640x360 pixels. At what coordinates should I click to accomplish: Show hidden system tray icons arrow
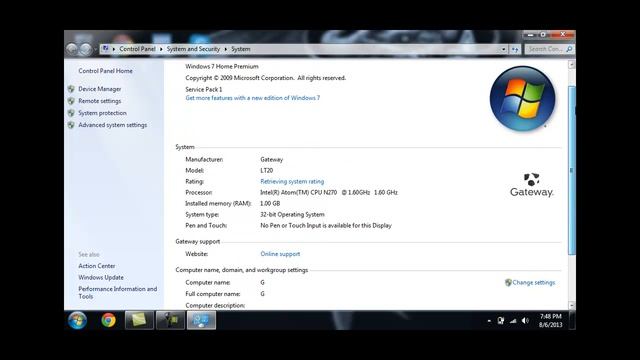click(x=489, y=321)
